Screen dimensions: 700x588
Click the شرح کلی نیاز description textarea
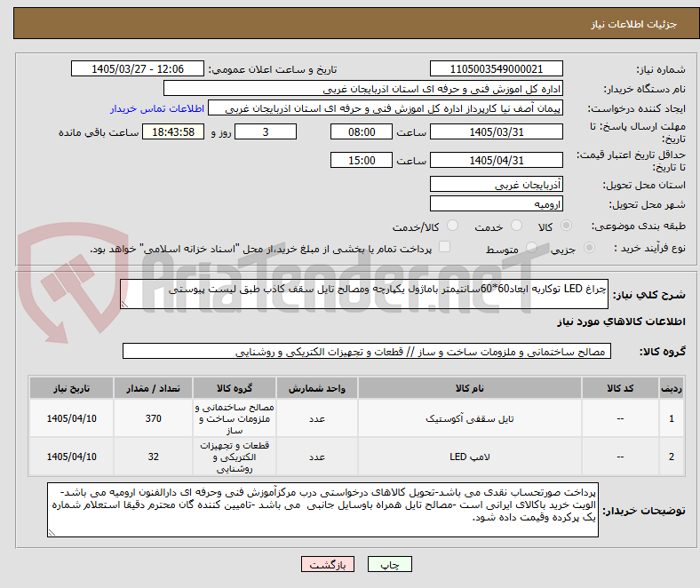(364, 294)
